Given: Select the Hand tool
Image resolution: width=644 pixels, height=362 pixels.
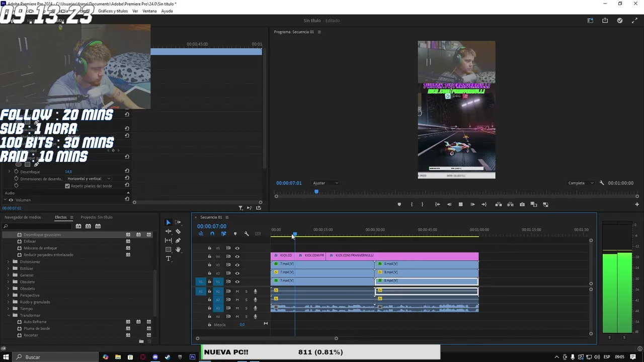Looking at the screenshot, I should (x=178, y=249).
